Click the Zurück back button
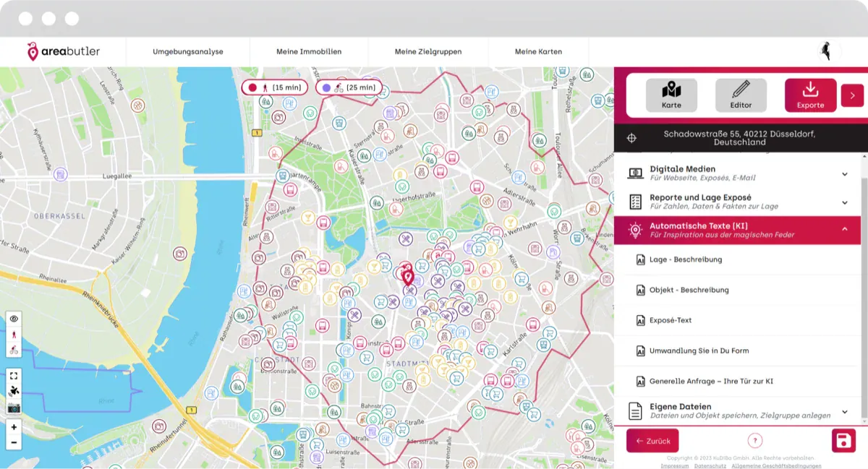This screenshot has height=469, width=868. (652, 441)
